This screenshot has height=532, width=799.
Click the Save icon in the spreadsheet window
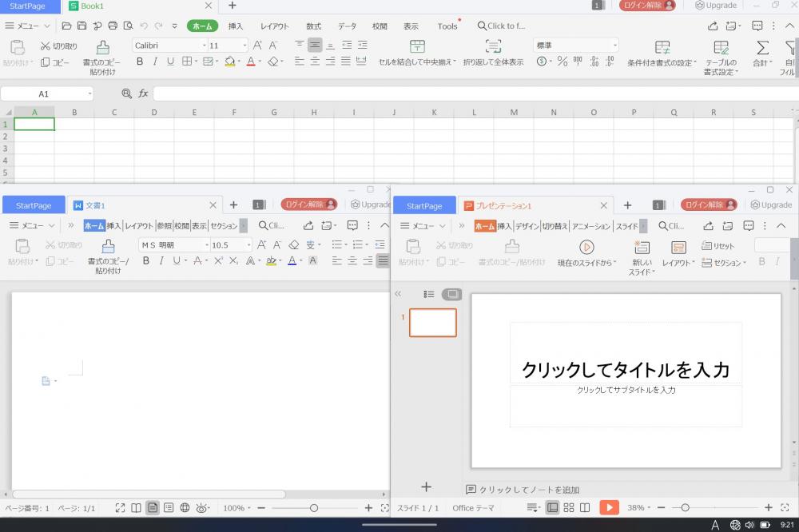click(81, 26)
